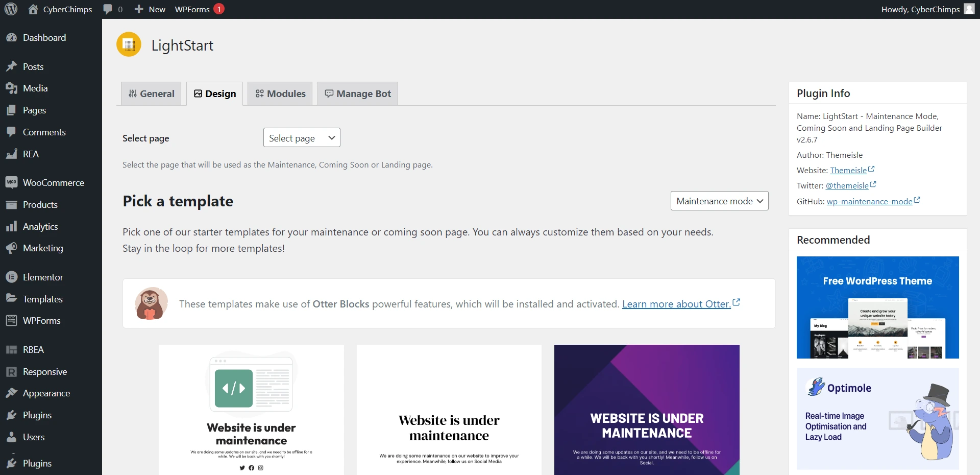The image size is (980, 475).
Task: Switch to the Manage Bot tab
Action: 358,94
